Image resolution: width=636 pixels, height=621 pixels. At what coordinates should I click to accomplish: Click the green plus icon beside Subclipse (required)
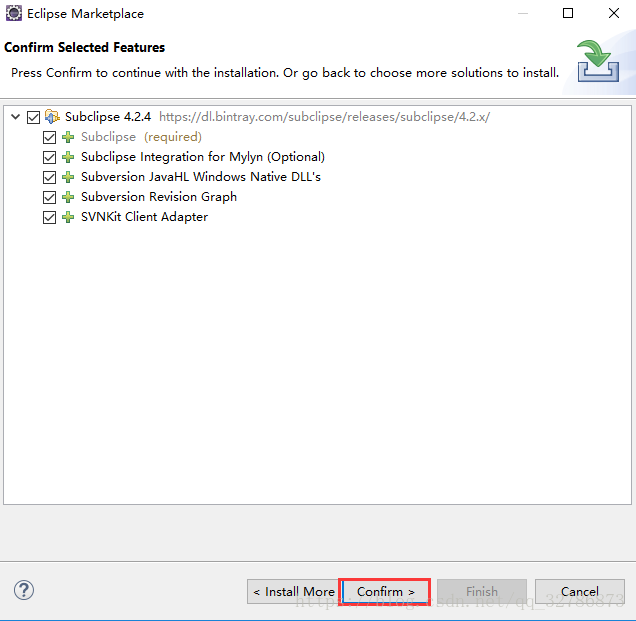click(68, 137)
